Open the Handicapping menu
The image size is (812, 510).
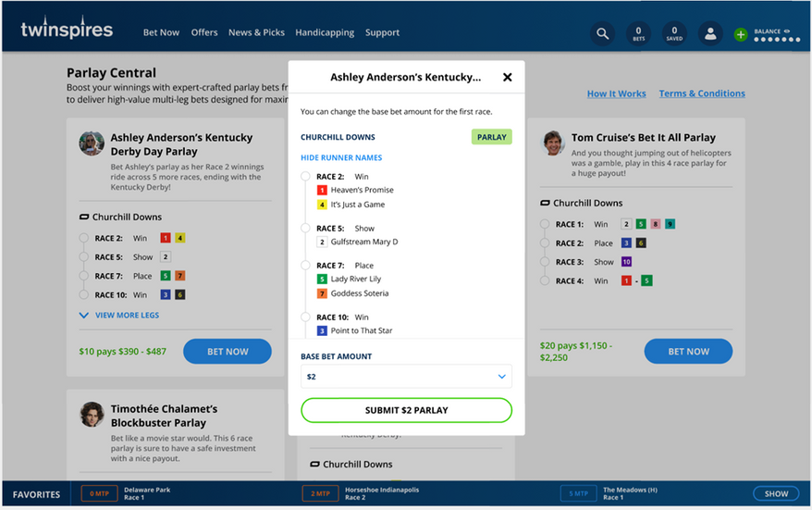pos(325,32)
